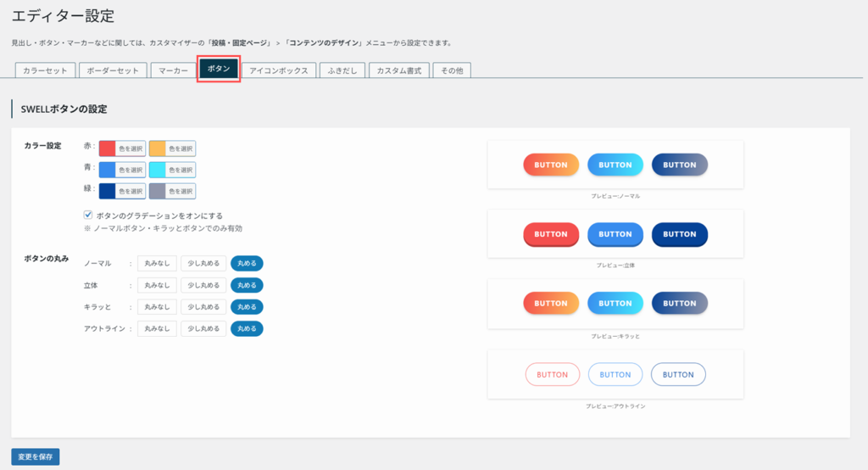Choose 少し丸める for the 立体 row
This screenshot has height=470, width=868.
(203, 285)
